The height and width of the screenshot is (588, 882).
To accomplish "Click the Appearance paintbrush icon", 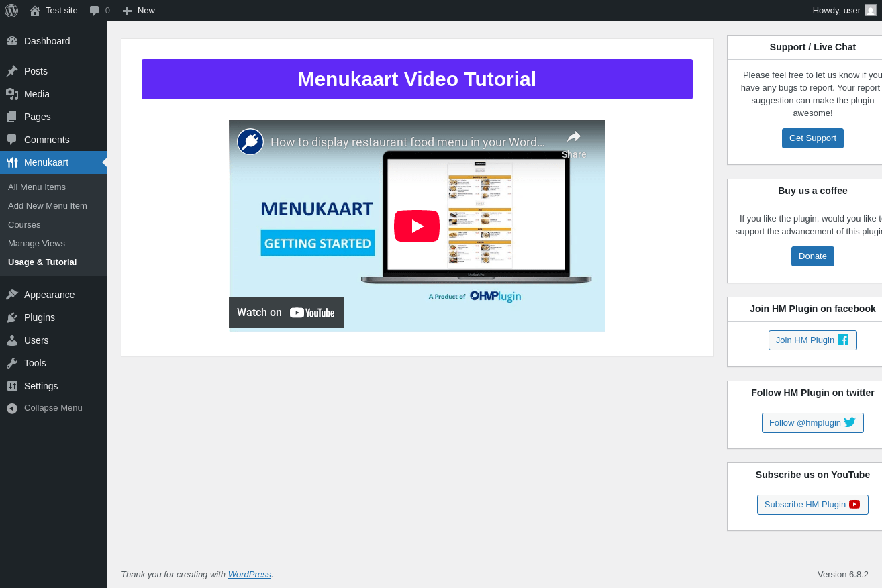I will [x=12, y=295].
